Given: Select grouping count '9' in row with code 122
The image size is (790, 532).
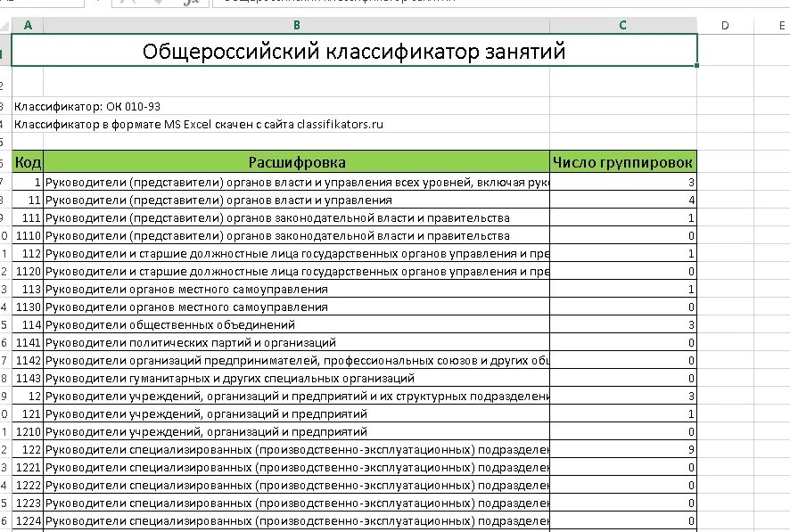Looking at the screenshot, I should 623,449.
